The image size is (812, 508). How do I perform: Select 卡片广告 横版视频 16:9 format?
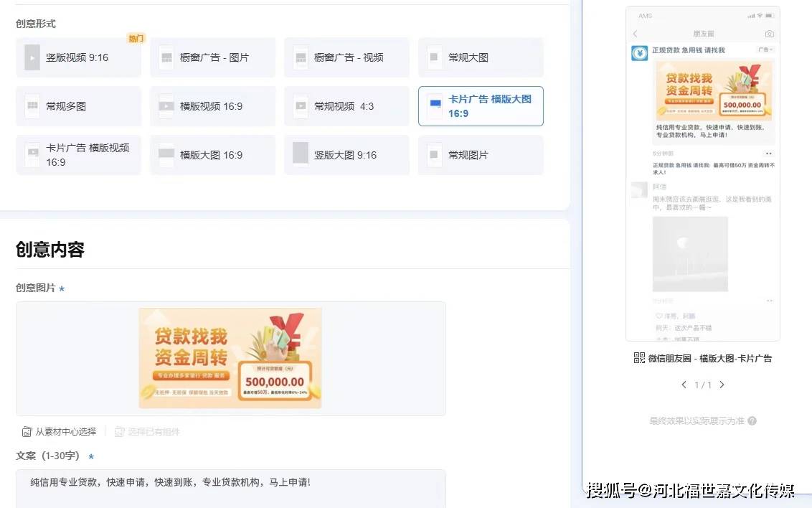click(78, 155)
